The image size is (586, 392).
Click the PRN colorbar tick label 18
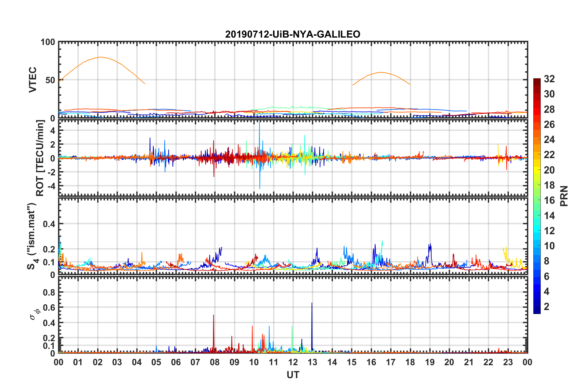pyautogui.click(x=549, y=185)
